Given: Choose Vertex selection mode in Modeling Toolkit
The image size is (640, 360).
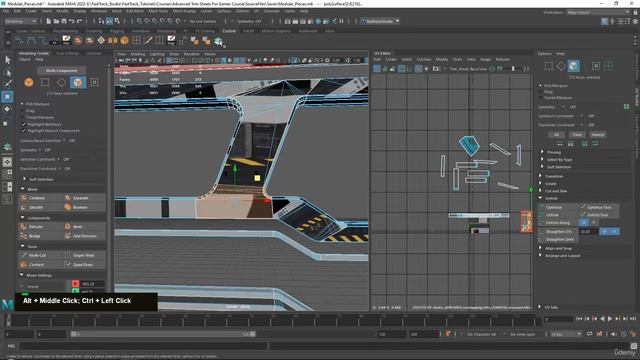Looking at the screenshot, I should tap(45, 82).
